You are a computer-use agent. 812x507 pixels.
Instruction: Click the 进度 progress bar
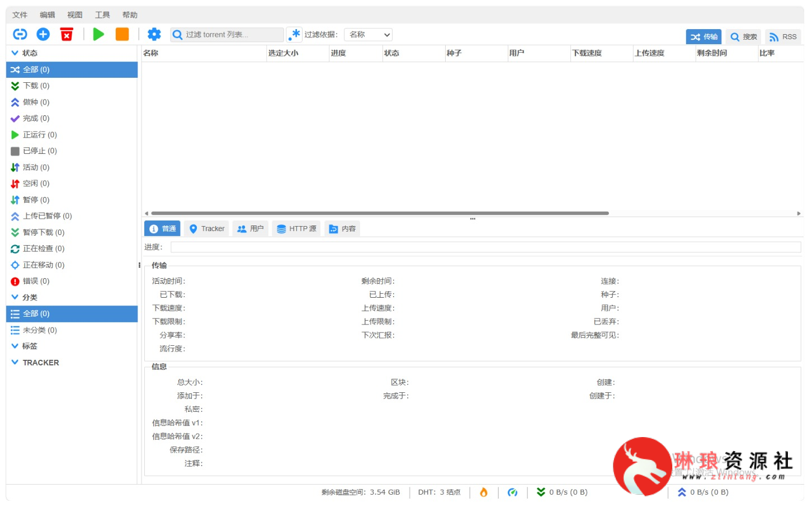(485, 247)
